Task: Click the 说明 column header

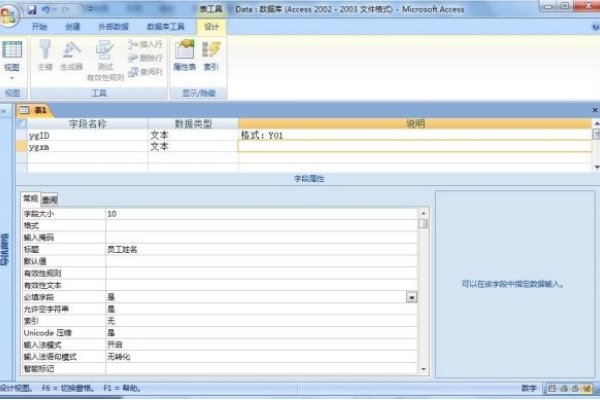Action: pos(415,124)
